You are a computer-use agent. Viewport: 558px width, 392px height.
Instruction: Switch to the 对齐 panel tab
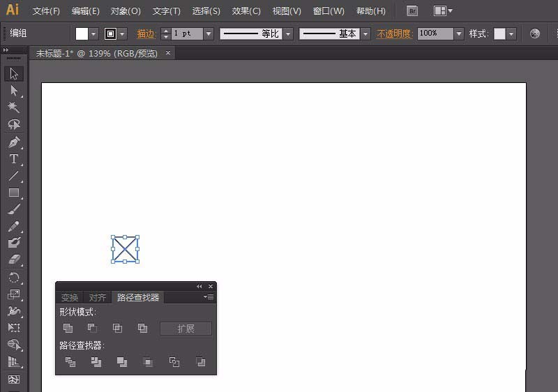[x=98, y=297]
